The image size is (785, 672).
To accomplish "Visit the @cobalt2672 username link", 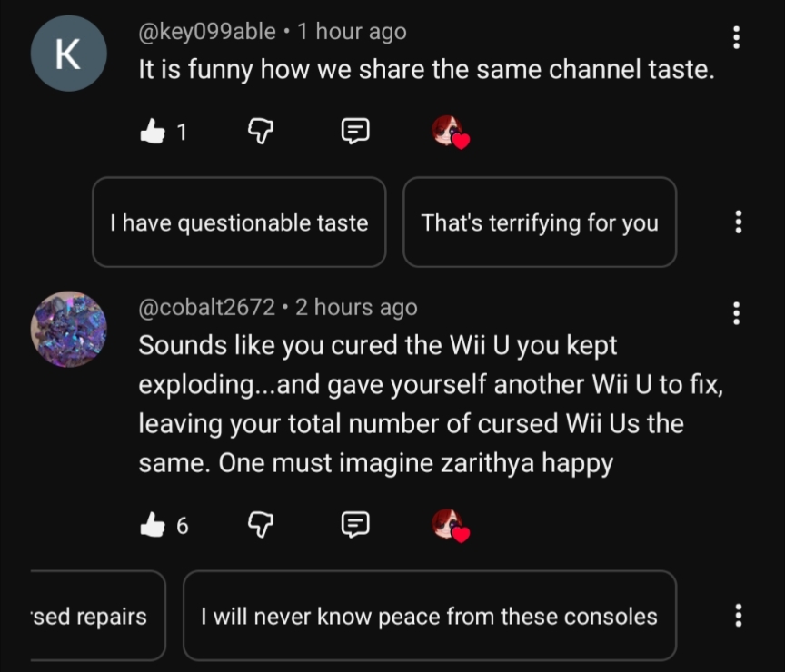I will pyautogui.click(x=206, y=308).
